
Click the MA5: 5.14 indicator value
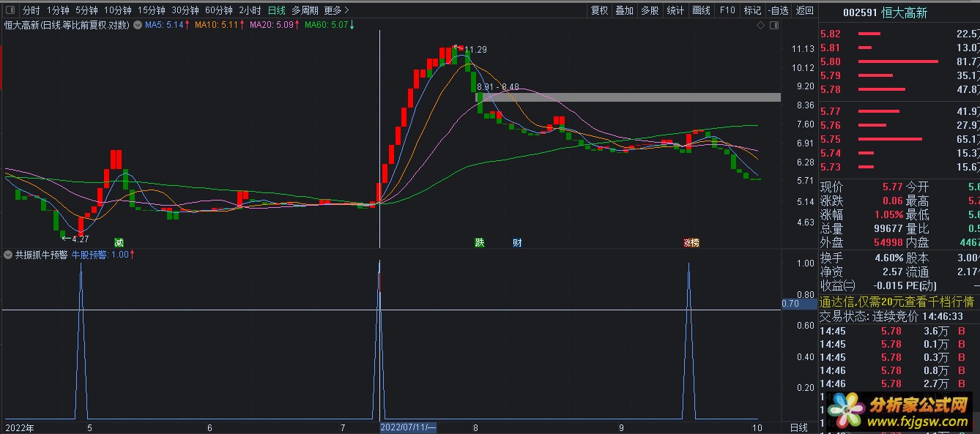coord(167,26)
